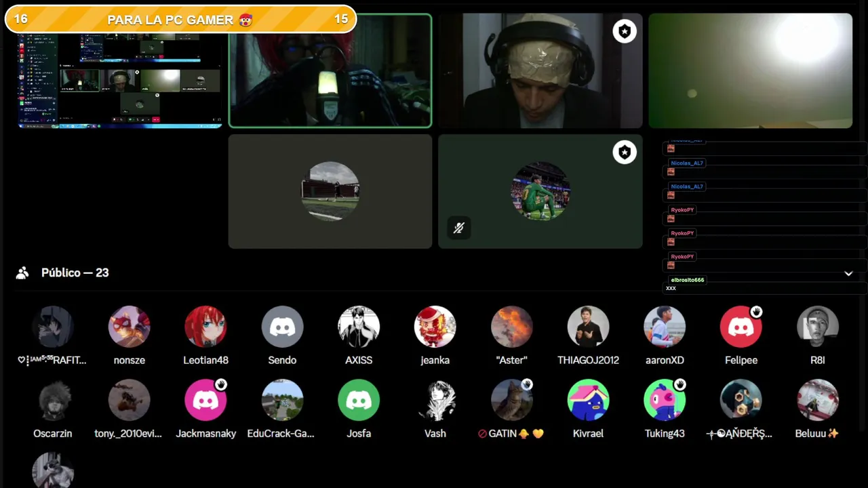Click jeanka's avatar
Screen dimensions: 868x488
[435, 327]
